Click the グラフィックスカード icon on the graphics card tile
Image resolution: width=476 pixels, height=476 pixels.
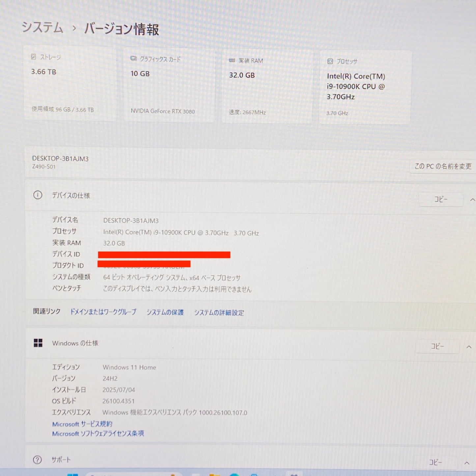click(133, 59)
